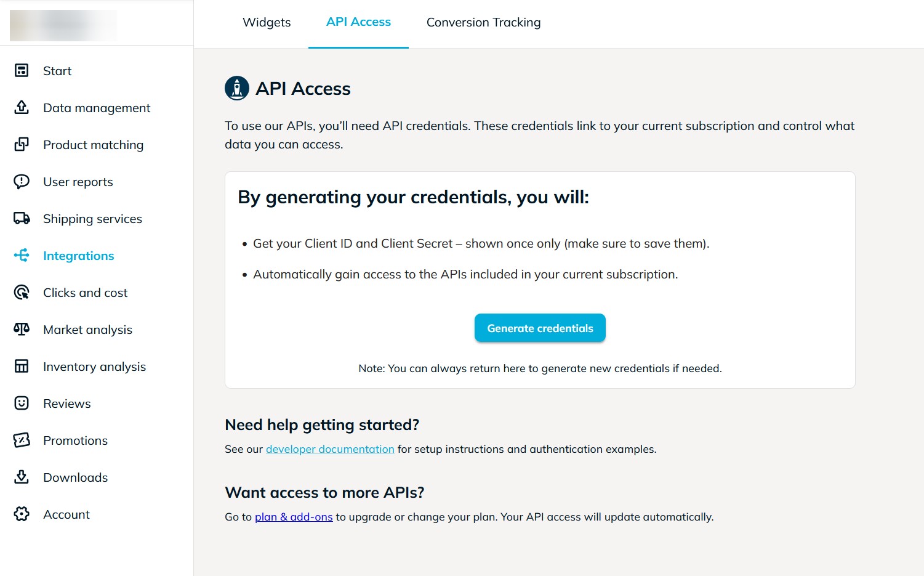924x576 pixels.
Task: Switch to the Widgets tab
Action: pos(267,22)
